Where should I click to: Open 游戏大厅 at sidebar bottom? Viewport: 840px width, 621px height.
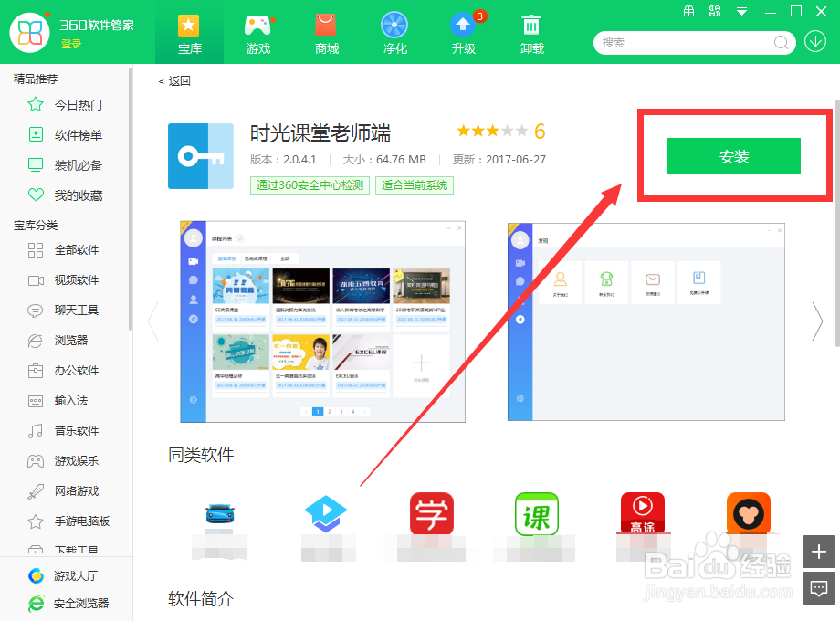(63, 576)
